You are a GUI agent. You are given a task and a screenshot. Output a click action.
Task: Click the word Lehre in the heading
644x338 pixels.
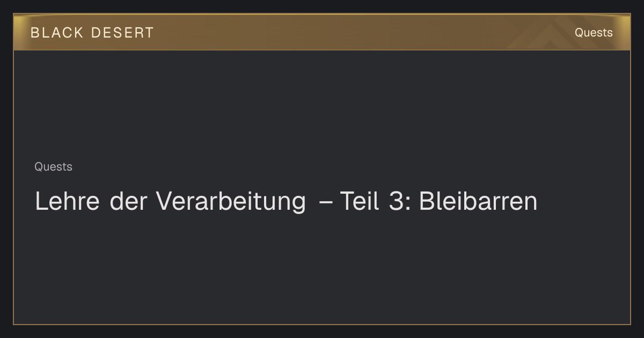pyautogui.click(x=67, y=201)
